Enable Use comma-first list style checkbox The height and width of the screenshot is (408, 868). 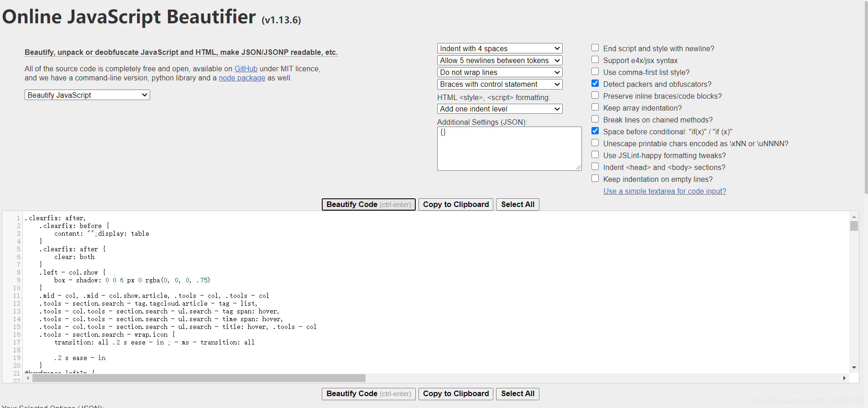click(x=595, y=72)
